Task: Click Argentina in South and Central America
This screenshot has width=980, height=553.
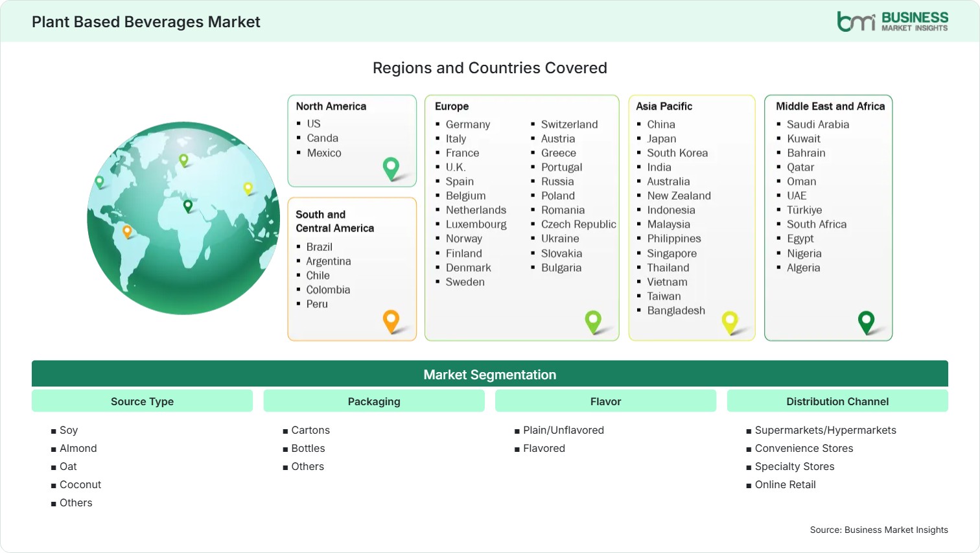Action: (329, 261)
